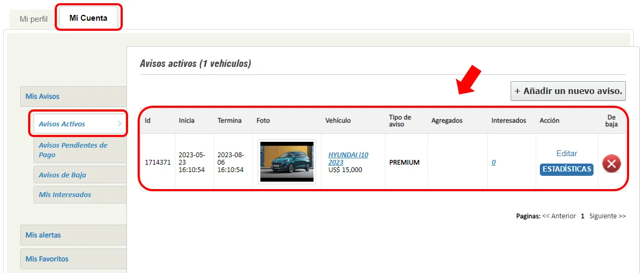
Task: Click the Siguiente >> pagination link
Action: point(607,216)
